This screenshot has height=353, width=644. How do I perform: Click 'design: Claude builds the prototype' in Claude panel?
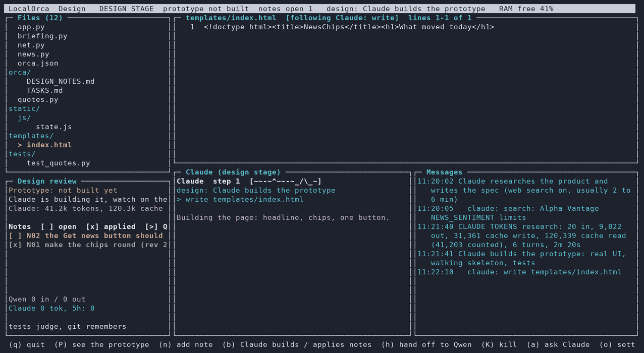[x=256, y=190]
